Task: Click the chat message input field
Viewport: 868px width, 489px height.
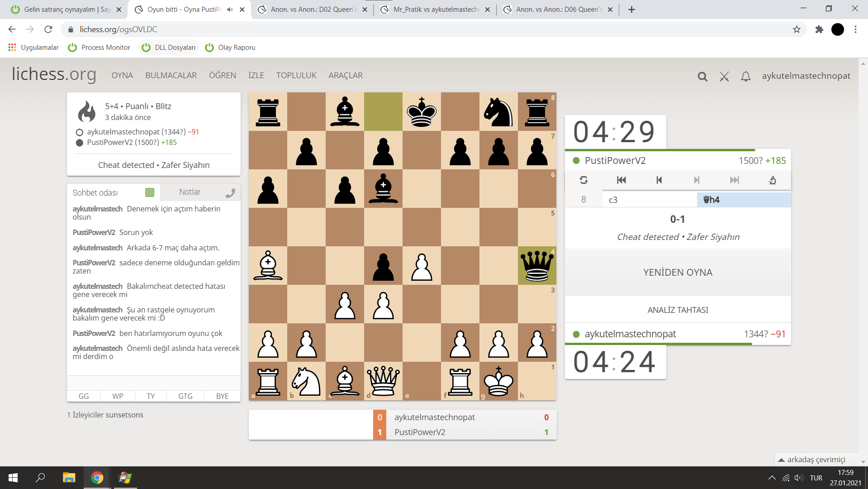Action: pos(154,383)
